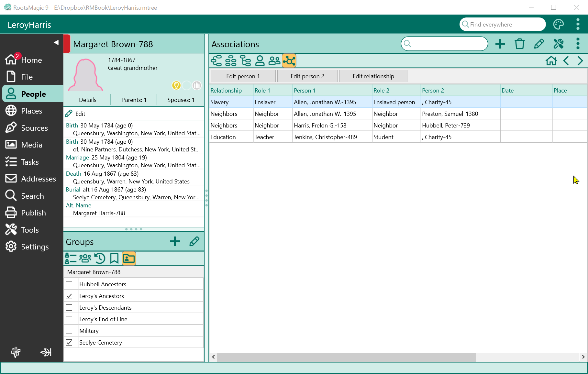Viewport: 588px width, 374px height.
Task: Click the delete association trash icon
Action: (x=519, y=44)
